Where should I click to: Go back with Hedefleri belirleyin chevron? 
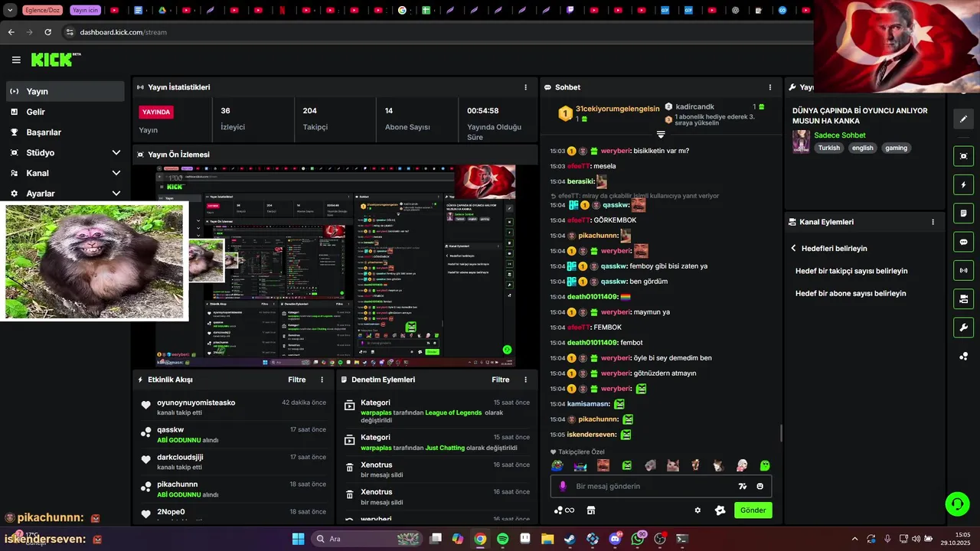[794, 249]
